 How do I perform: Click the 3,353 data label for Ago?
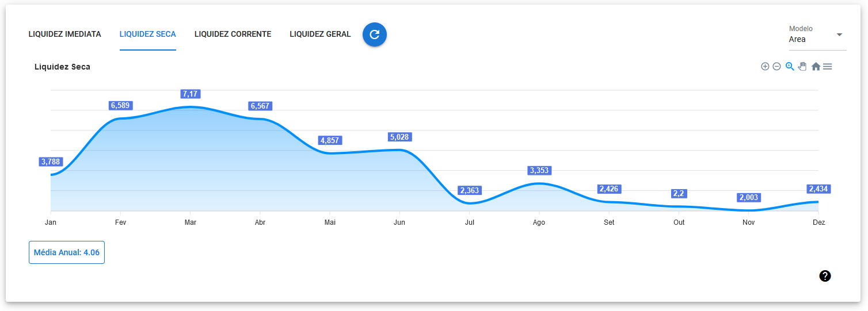[x=539, y=171]
